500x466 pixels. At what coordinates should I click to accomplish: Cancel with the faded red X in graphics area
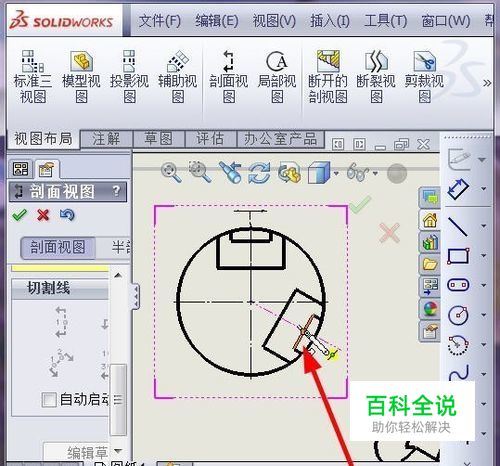[389, 233]
